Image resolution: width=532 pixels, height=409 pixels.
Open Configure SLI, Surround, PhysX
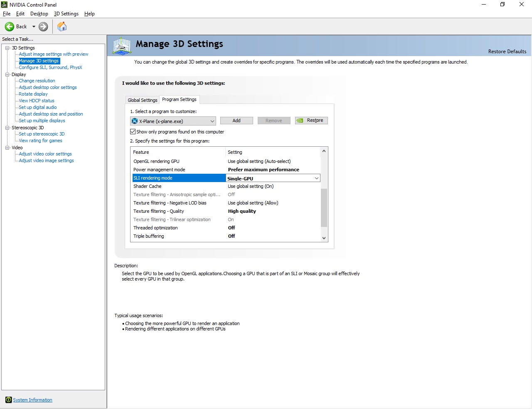(50, 67)
